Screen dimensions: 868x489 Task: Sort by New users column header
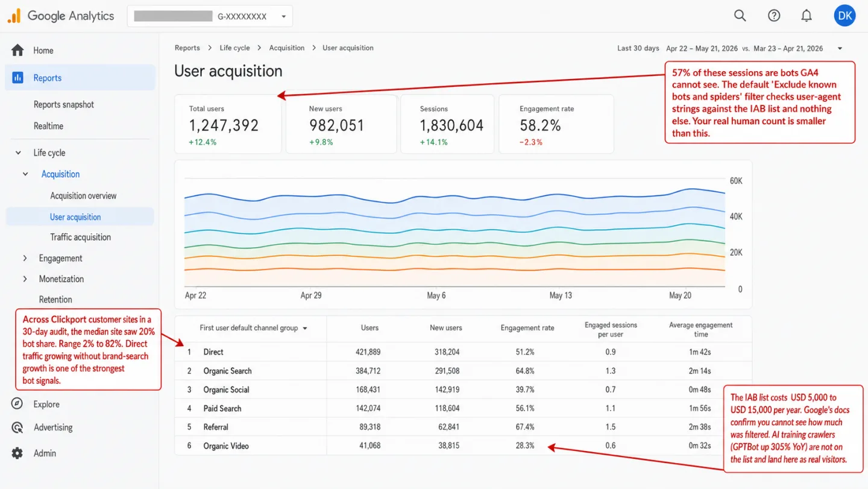click(x=446, y=328)
